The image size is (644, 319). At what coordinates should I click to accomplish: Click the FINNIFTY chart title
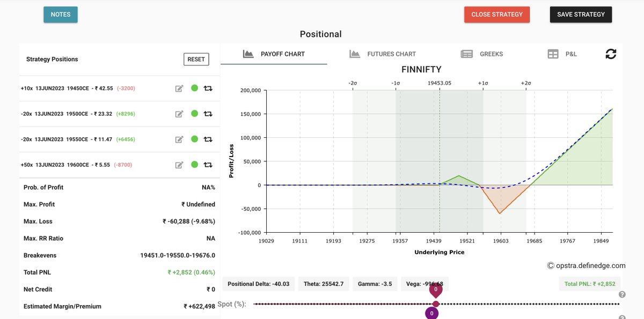(x=421, y=70)
